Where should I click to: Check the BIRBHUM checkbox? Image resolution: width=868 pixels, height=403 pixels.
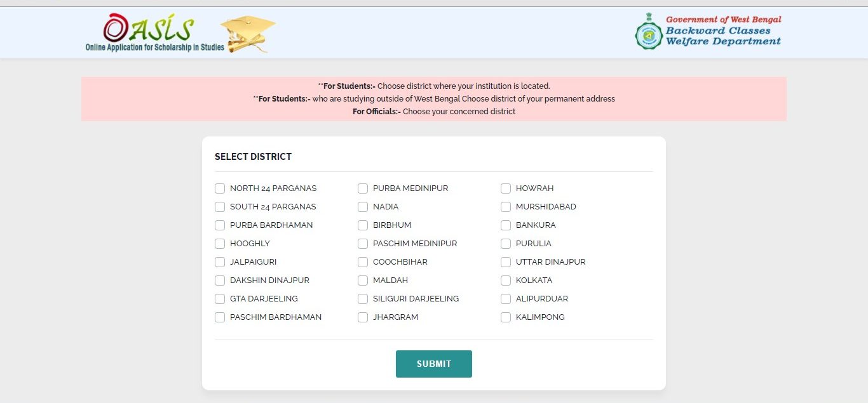[362, 225]
